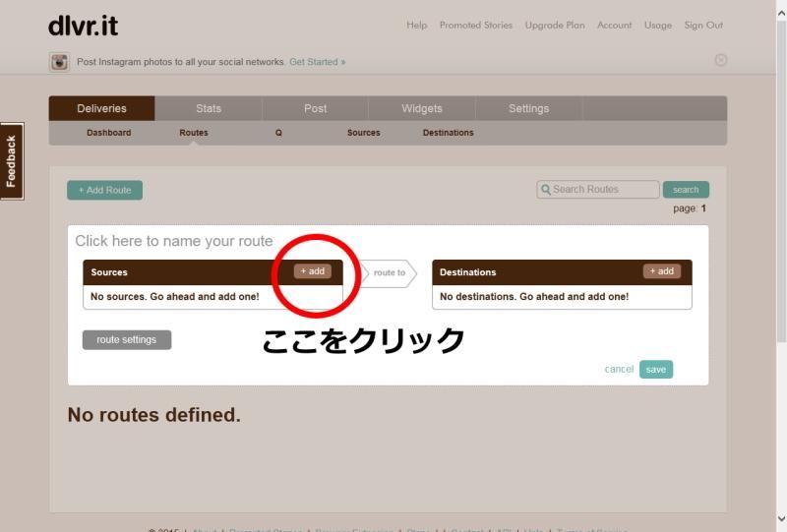Go to the Dashboard subtab
The width and height of the screenshot is (787, 532).
tap(109, 133)
